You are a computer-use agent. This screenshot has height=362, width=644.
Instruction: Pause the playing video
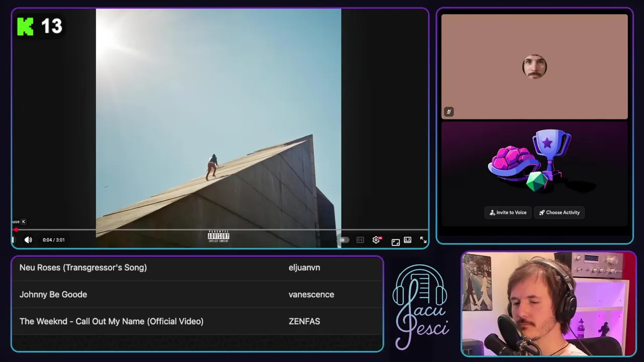click(x=14, y=240)
